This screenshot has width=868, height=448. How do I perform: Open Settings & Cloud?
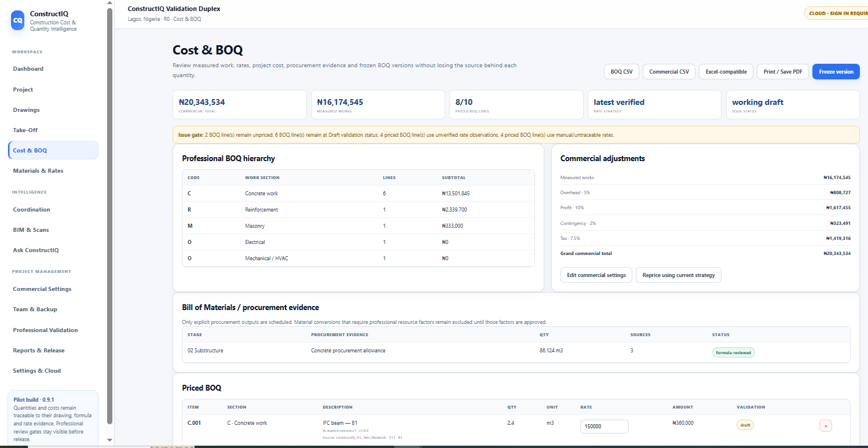point(53,371)
